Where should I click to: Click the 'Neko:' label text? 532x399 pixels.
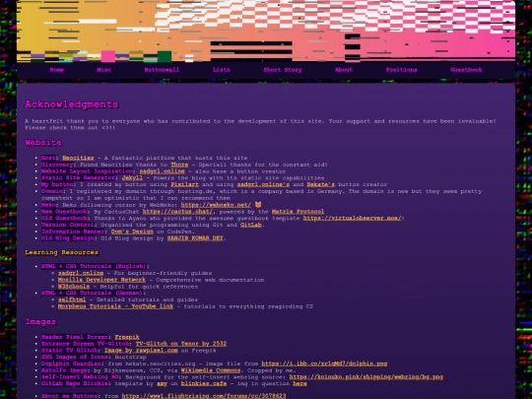click(x=50, y=205)
